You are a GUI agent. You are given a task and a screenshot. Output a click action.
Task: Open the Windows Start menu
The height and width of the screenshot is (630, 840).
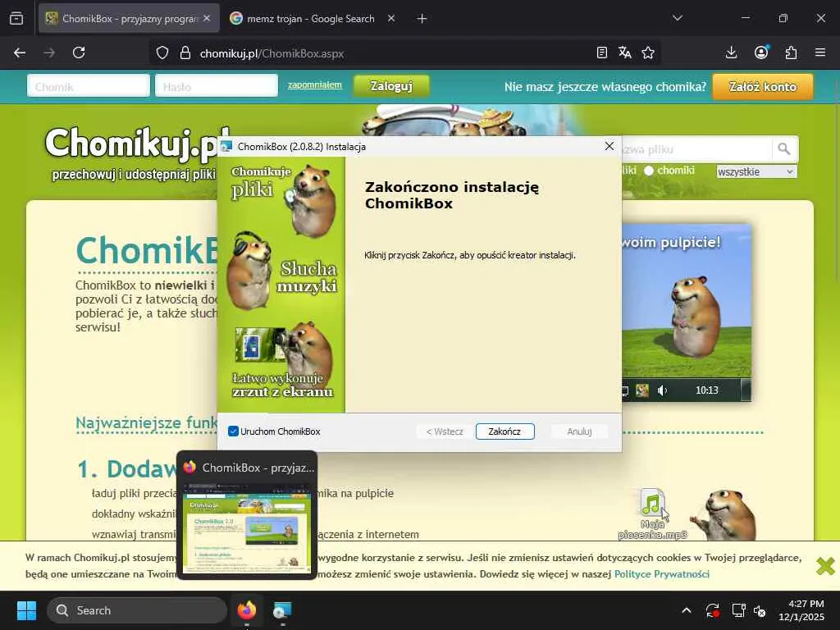(x=26, y=610)
